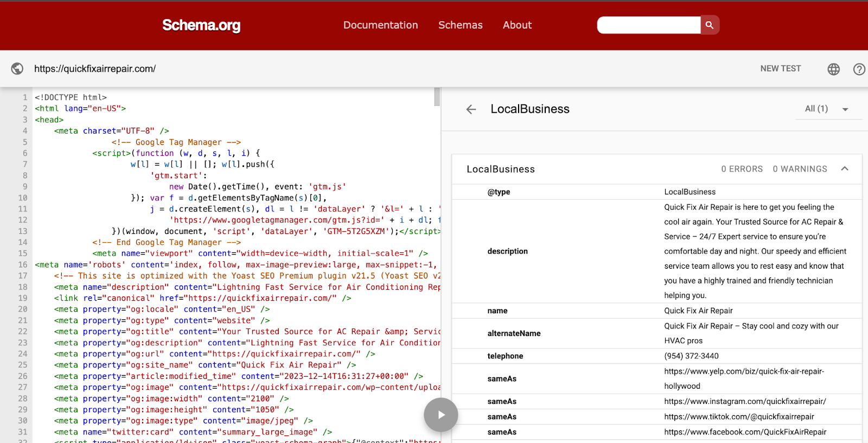Viewport: 868px width, 443px height.
Task: Click the og:image:width meta line
Action: (x=171, y=398)
